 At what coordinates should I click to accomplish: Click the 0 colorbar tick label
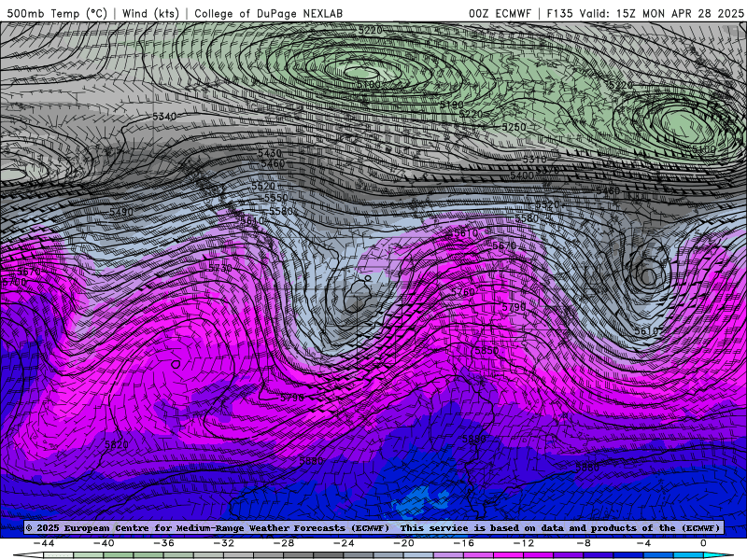coord(704,543)
